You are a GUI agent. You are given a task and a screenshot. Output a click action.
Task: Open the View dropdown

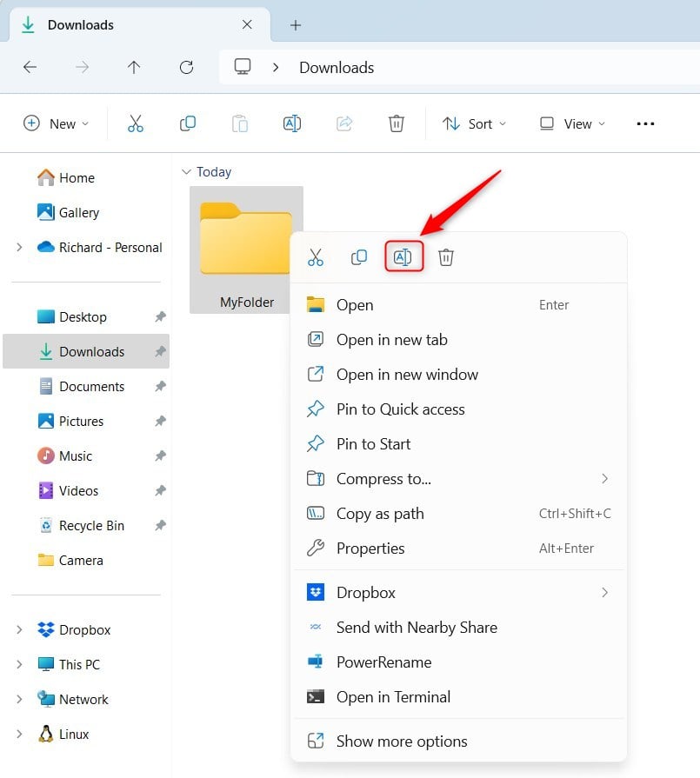coord(571,123)
